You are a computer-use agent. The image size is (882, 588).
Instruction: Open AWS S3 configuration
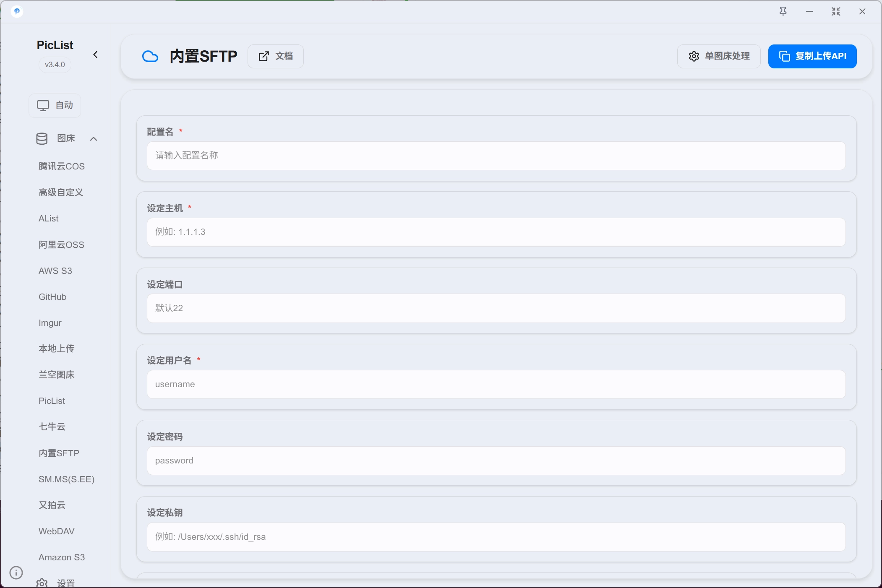click(x=55, y=271)
